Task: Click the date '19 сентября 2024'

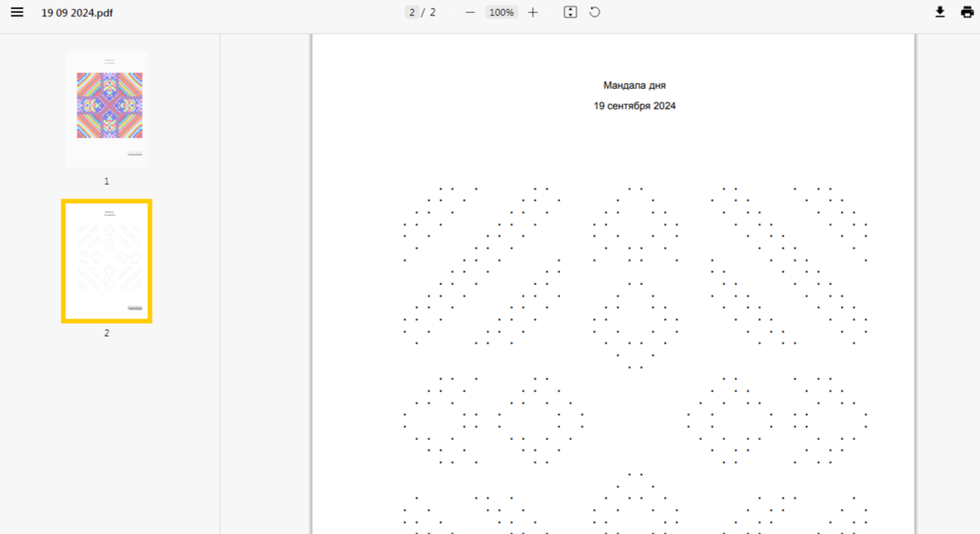Action: 635,105
